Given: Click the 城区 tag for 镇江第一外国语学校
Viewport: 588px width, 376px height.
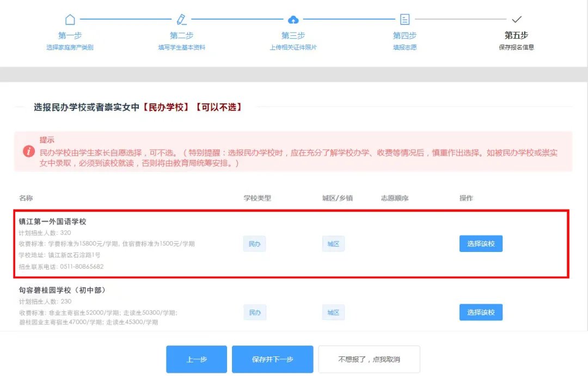Looking at the screenshot, I should [333, 244].
